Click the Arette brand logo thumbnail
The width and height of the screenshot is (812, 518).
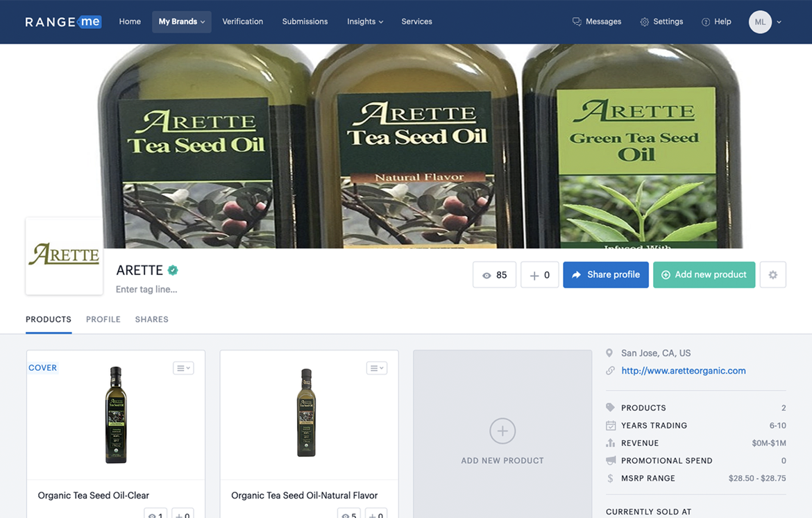tap(65, 256)
